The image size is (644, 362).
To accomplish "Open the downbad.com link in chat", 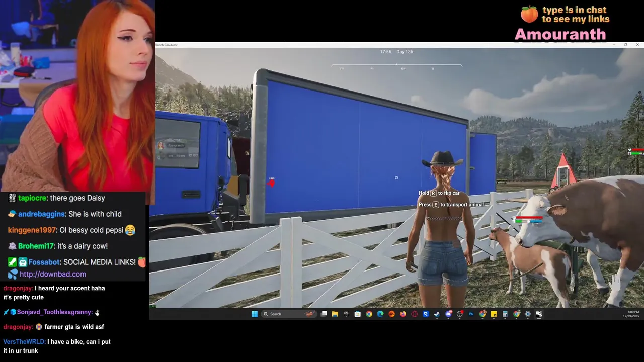I will click(53, 274).
